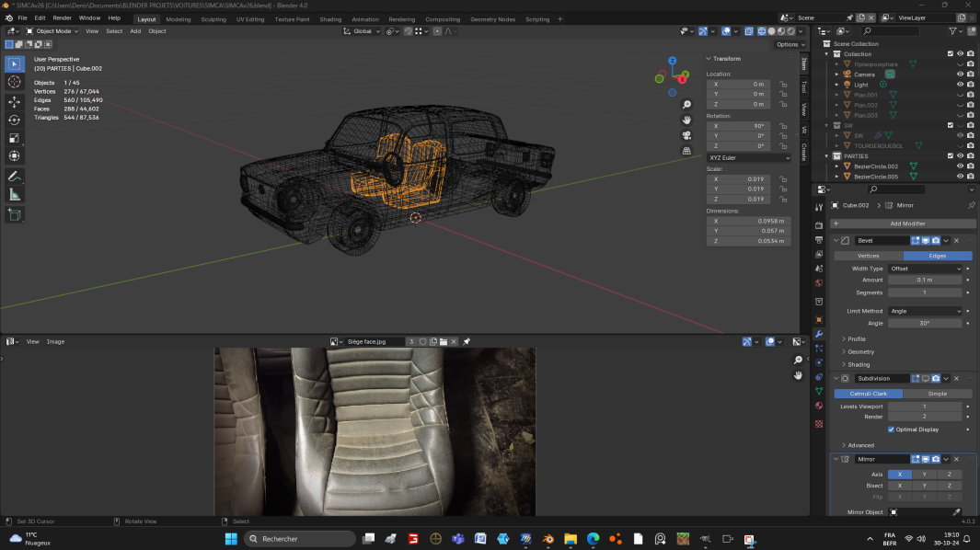Viewport: 980px width, 550px height.
Task: Uncheck Optimal Display checkbox
Action: tap(891, 429)
